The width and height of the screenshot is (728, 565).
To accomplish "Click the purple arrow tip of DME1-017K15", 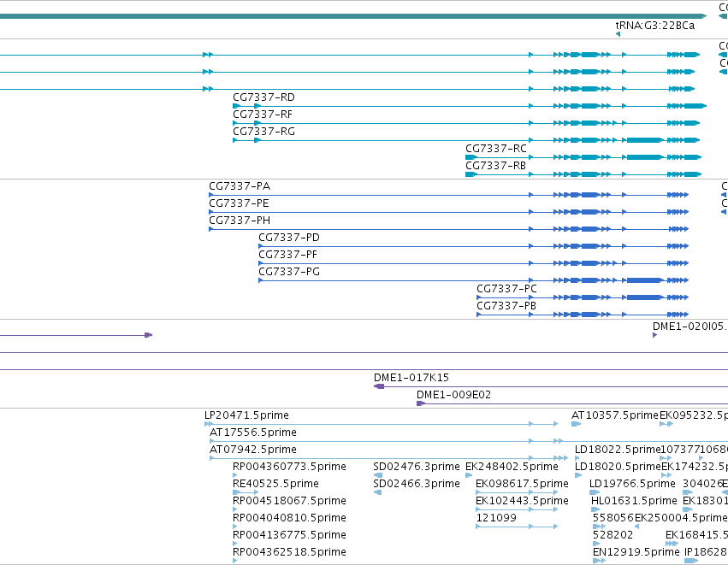I will [379, 386].
